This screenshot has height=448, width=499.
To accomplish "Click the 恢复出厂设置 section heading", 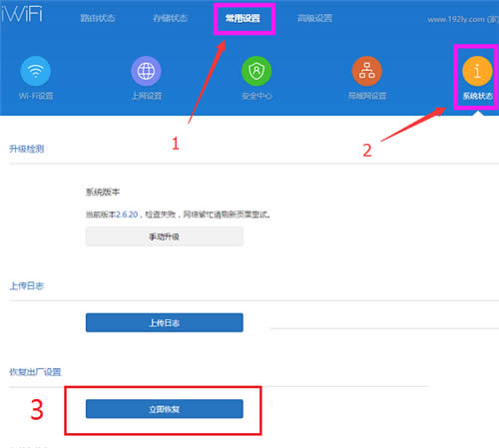I will [x=35, y=372].
